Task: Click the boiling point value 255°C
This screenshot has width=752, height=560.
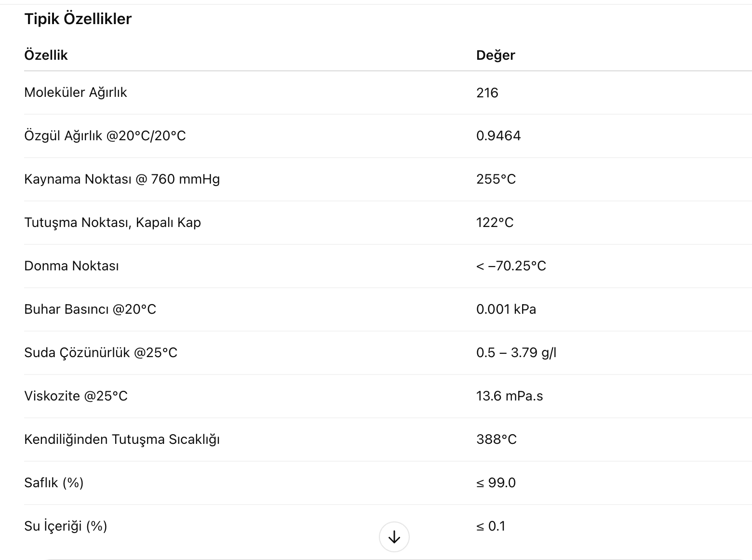Action: point(496,179)
